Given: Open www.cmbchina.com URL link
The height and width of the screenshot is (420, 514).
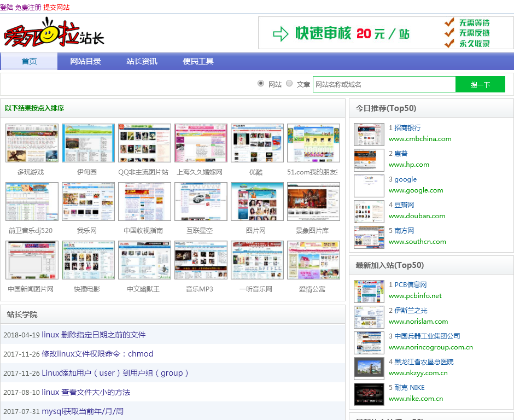Looking at the screenshot, I should click(x=420, y=139).
